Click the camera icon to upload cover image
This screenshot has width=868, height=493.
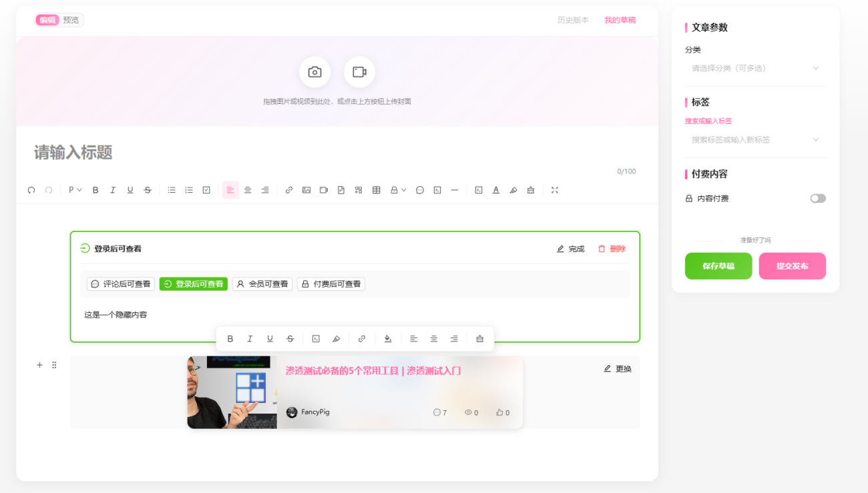[x=314, y=72]
